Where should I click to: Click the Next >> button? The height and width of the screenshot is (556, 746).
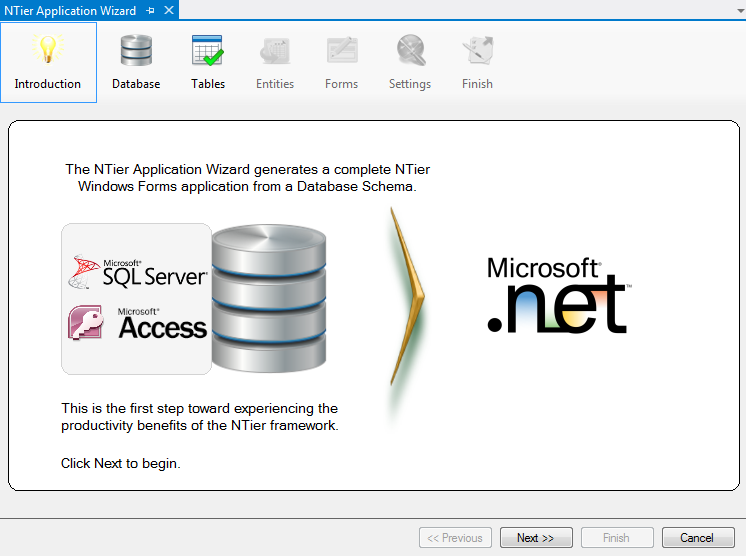tap(536, 537)
